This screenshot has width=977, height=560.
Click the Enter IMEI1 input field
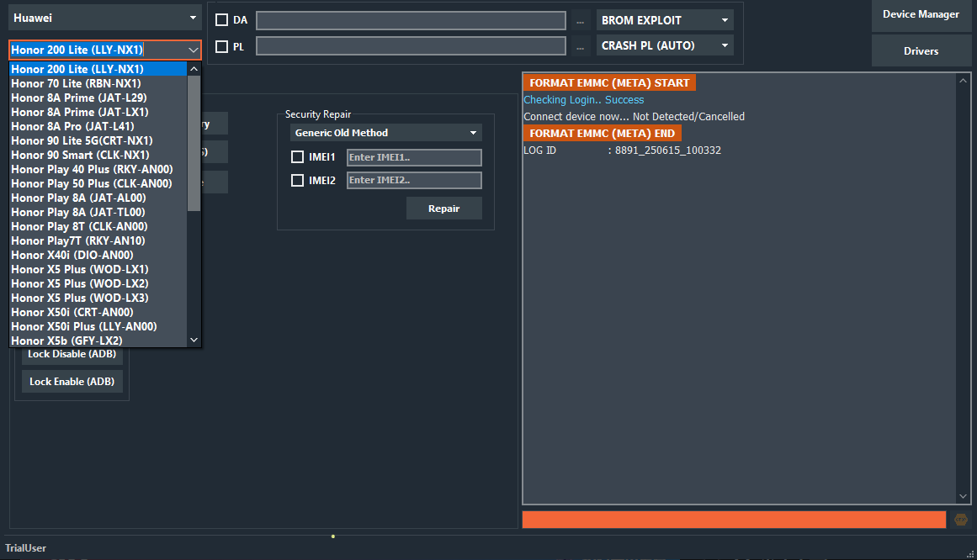pos(413,157)
